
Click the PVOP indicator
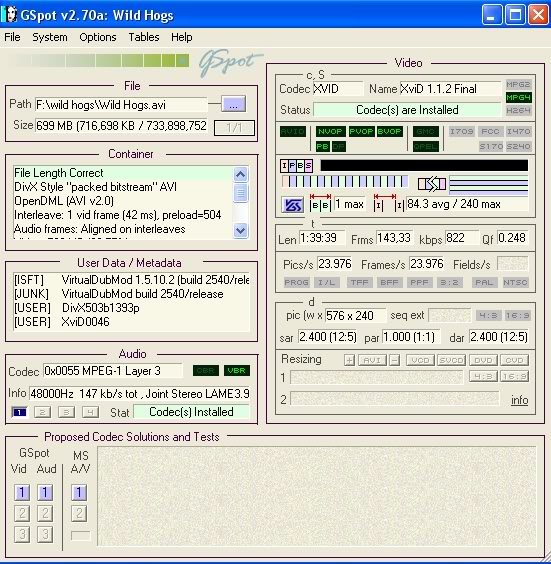(361, 131)
